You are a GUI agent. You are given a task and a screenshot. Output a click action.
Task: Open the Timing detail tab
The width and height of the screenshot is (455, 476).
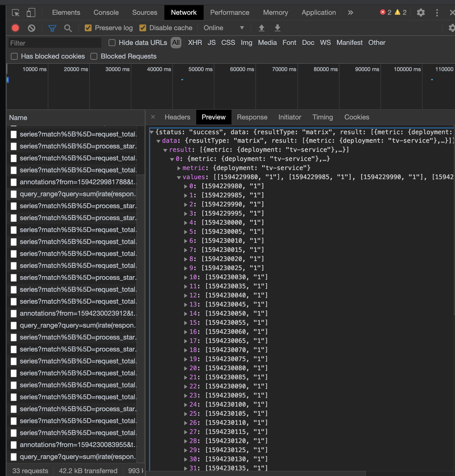click(x=323, y=117)
